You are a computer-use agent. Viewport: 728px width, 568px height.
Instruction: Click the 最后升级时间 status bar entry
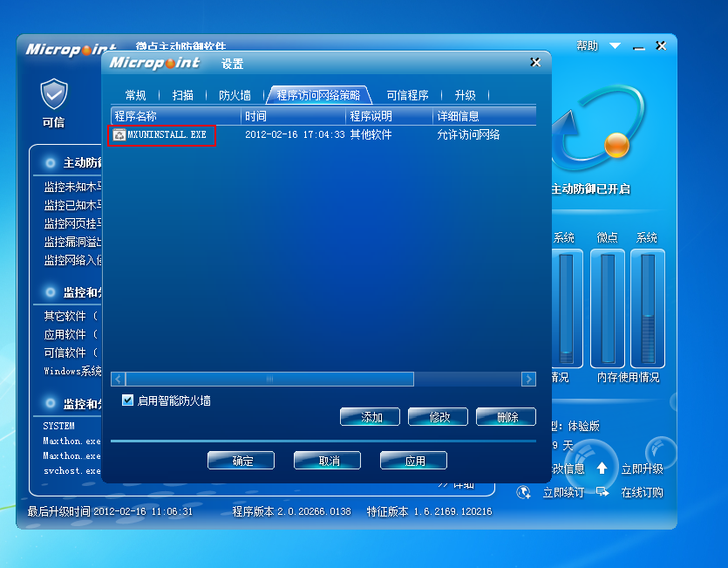pyautogui.click(x=110, y=511)
